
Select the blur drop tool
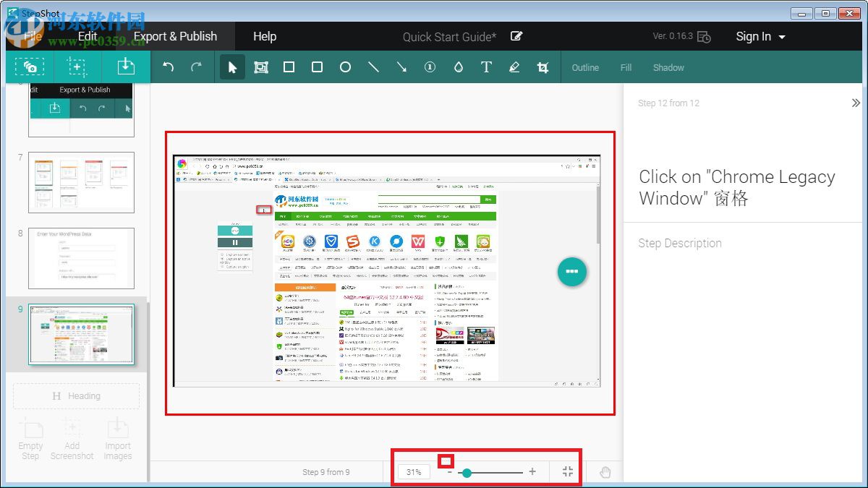pyautogui.click(x=458, y=67)
